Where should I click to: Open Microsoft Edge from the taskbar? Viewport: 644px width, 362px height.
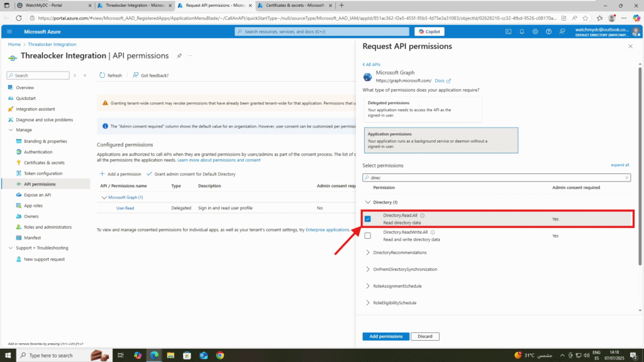(154, 356)
